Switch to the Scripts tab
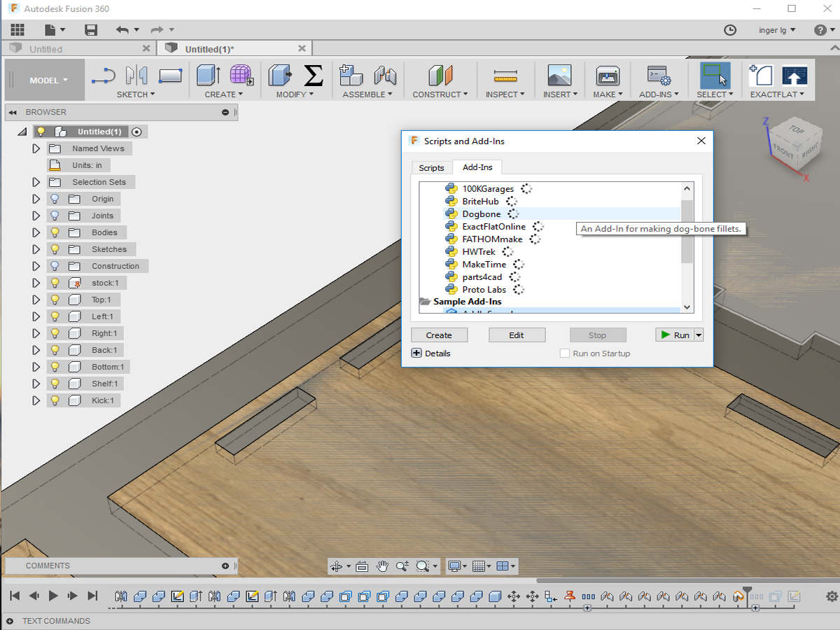This screenshot has width=840, height=630. [x=431, y=167]
